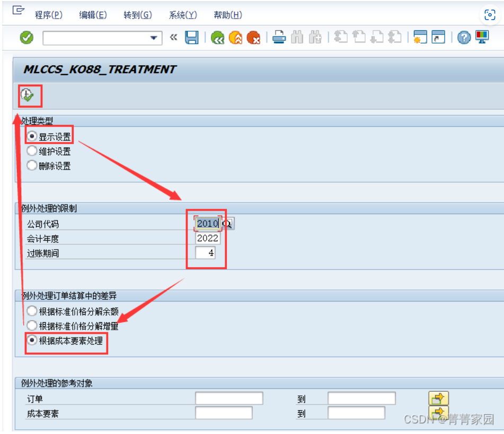The width and height of the screenshot is (504, 434).
Task: Click the green Back icon
Action: 218,38
